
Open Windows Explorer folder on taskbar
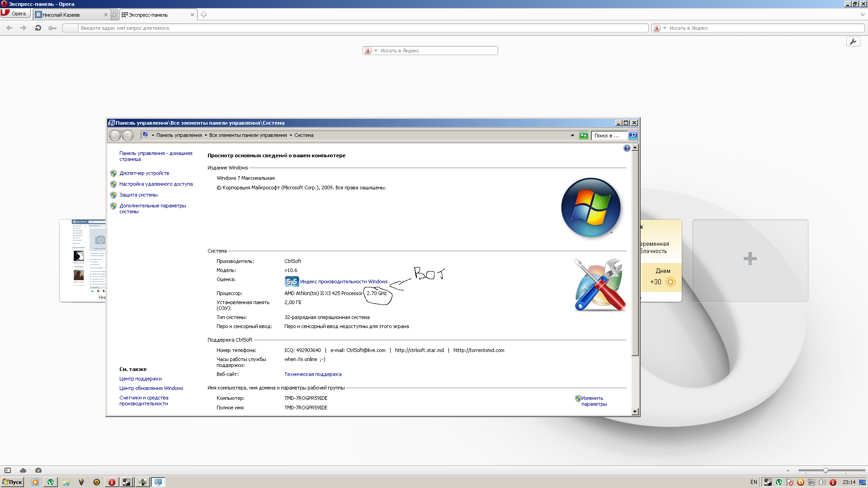pos(66,482)
